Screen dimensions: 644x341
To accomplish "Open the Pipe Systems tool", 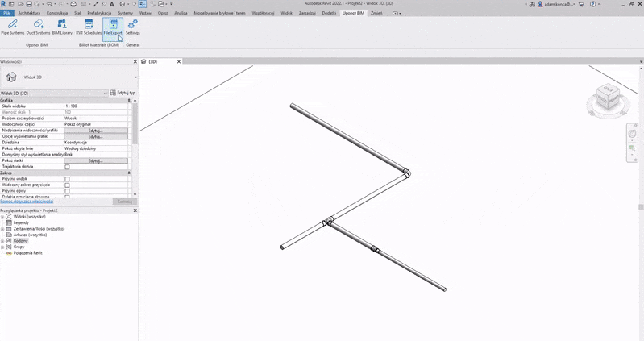I will coord(13,27).
